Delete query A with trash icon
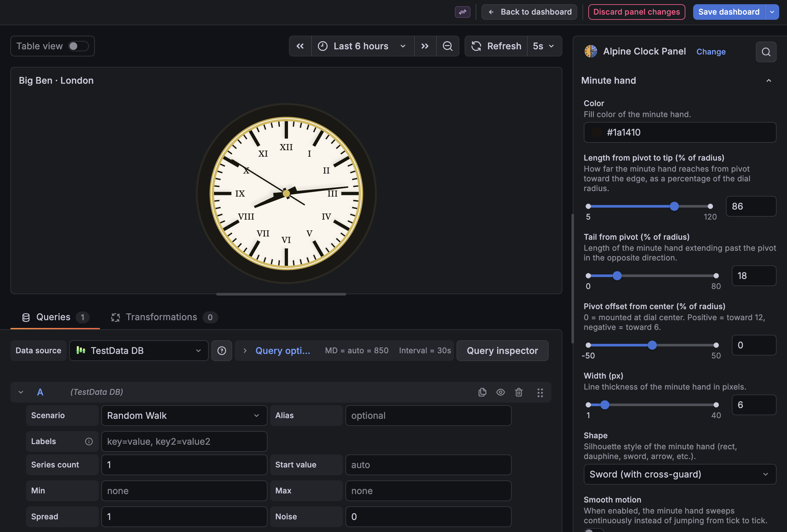Viewport: 787px width, 532px height. coord(518,392)
